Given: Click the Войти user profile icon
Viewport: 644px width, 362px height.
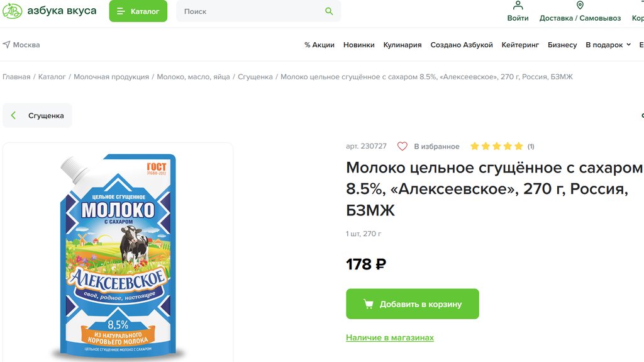Looking at the screenshot, I should tap(518, 6).
